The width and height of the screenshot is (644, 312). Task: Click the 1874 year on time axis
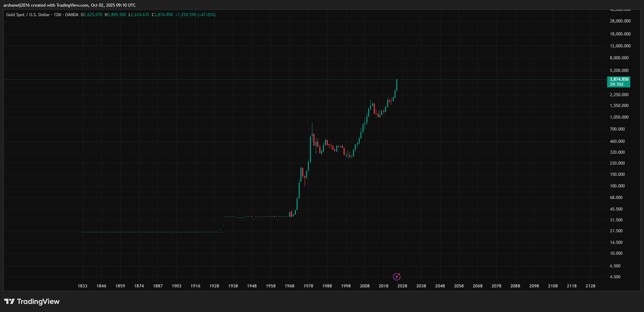point(138,287)
